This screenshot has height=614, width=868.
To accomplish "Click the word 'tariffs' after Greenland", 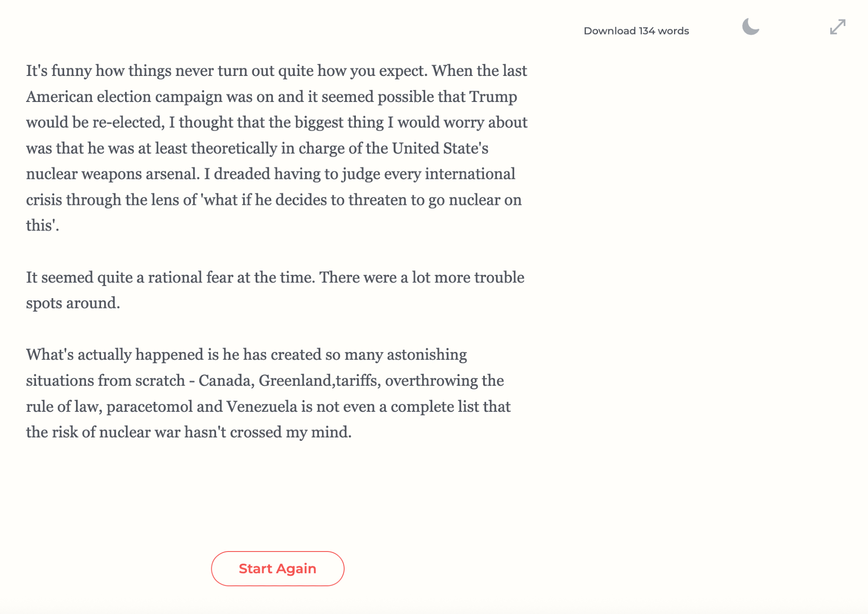I will click(x=356, y=381).
